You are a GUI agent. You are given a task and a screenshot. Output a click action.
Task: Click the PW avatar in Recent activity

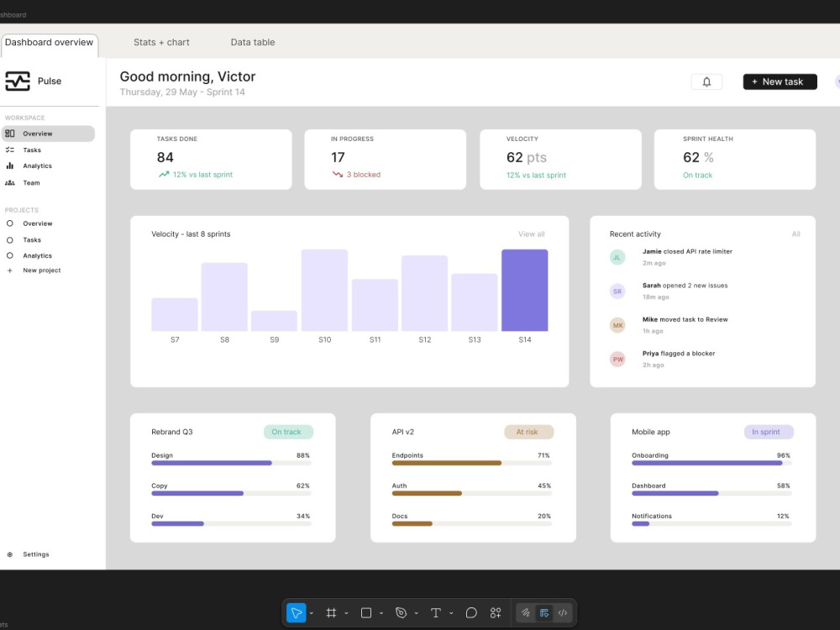617,360
